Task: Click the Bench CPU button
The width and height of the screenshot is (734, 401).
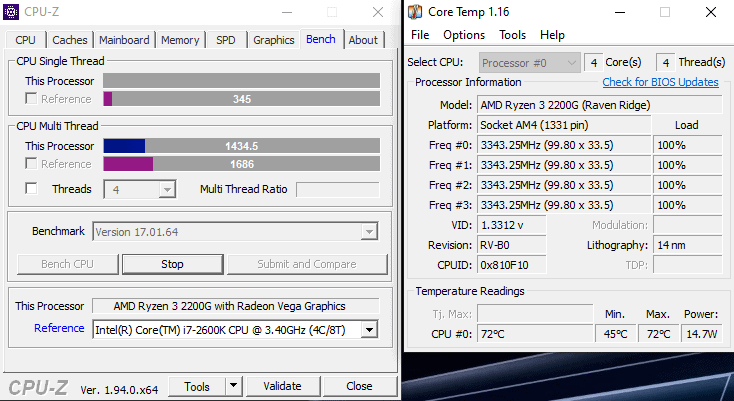Action: [67, 264]
